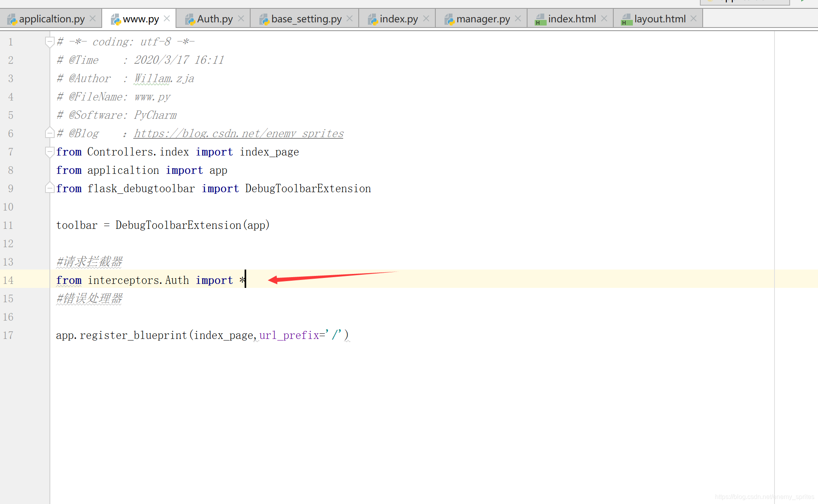Screen dimensions: 818x504
Task: Close the index.html tab
Action: coord(604,19)
